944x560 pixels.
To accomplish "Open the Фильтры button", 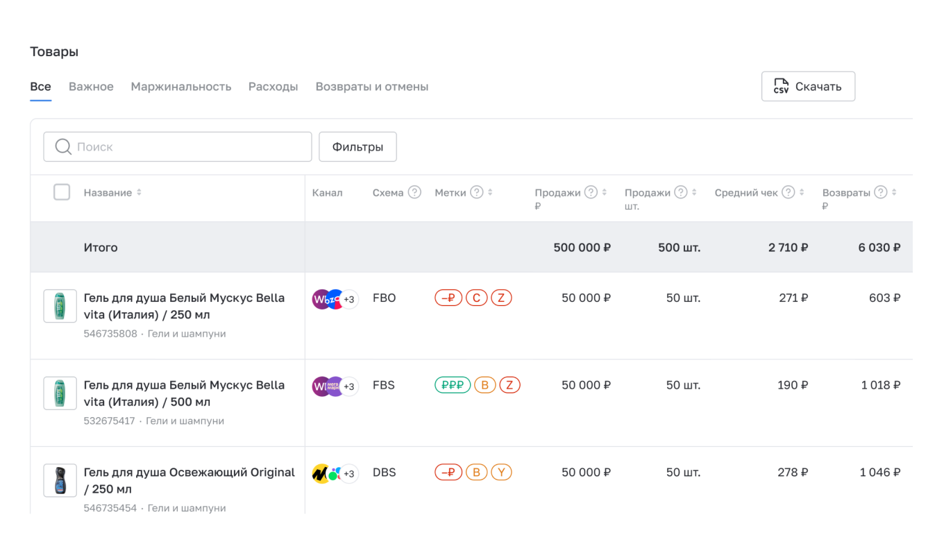I will tap(357, 147).
